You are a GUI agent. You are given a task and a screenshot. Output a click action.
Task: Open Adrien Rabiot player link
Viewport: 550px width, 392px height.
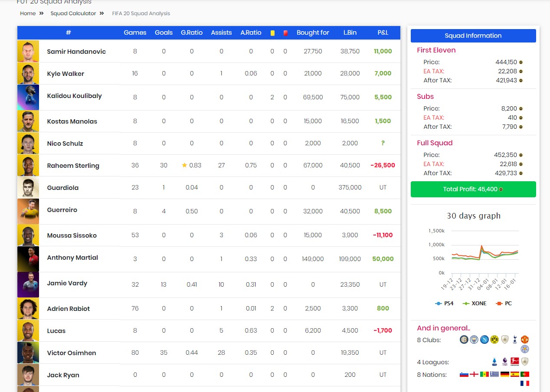click(69, 309)
